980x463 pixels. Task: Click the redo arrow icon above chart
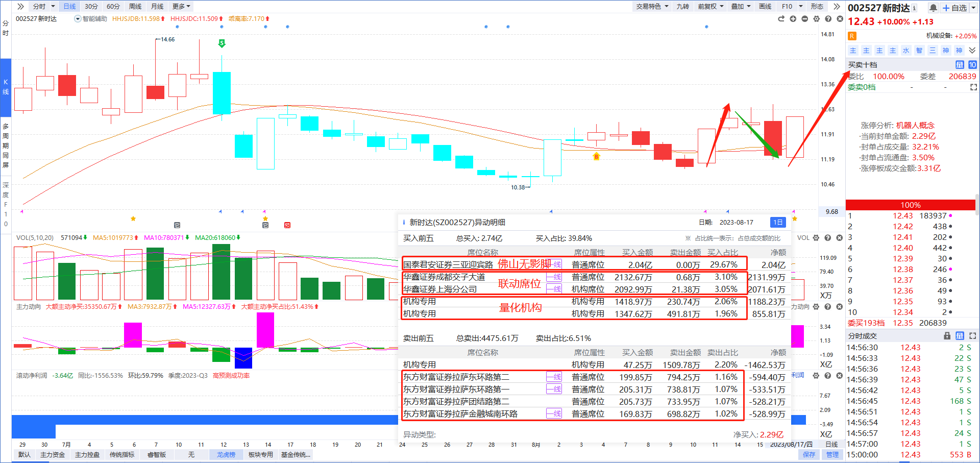(781, 19)
